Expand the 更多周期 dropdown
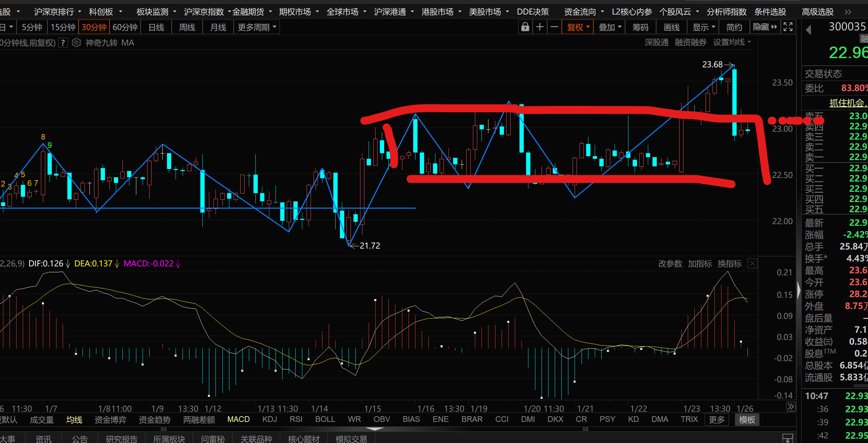Screen dimensions: 868x443 point(257,27)
